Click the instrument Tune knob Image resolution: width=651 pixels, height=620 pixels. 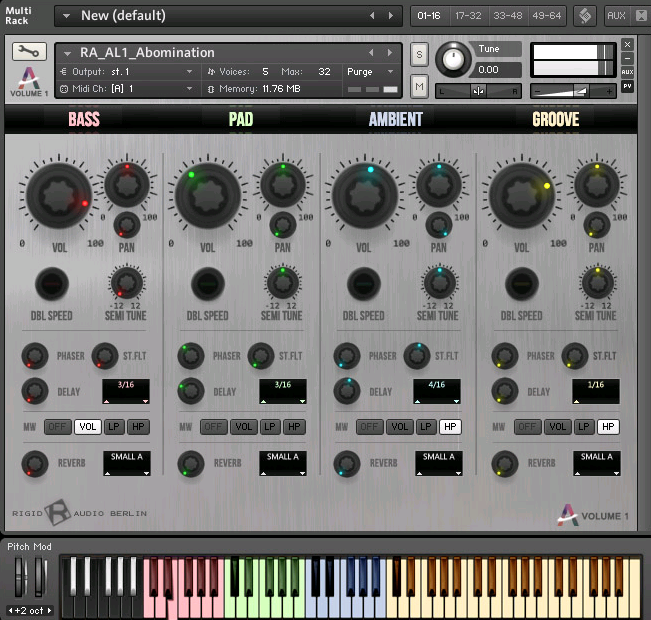(453, 59)
